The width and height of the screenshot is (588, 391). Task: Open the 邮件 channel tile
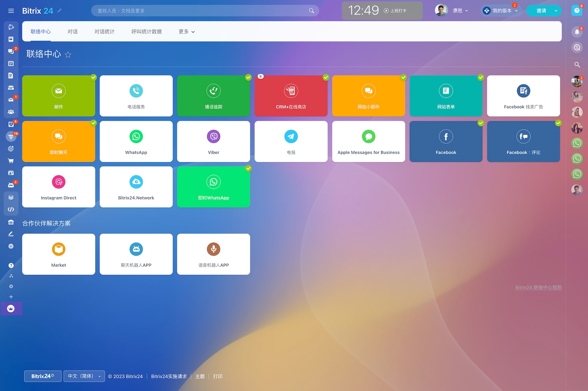pyautogui.click(x=59, y=96)
